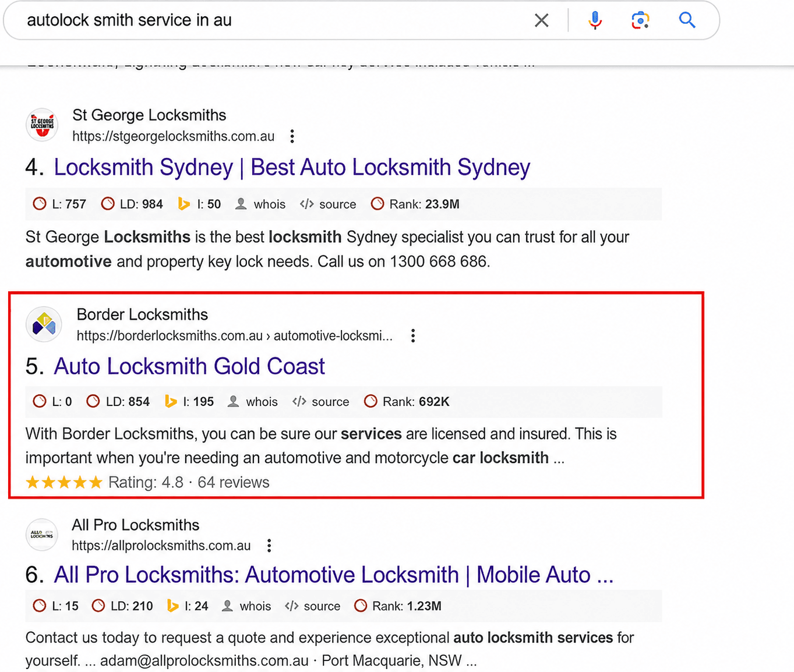The width and height of the screenshot is (794, 672).
Task: Click the LD: 984 metric icon
Action: coord(108,204)
